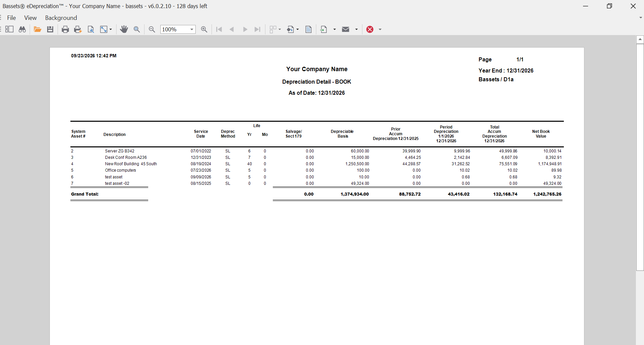Click description 'test asset -02'
Screen dimensions: 644x345
point(117,183)
